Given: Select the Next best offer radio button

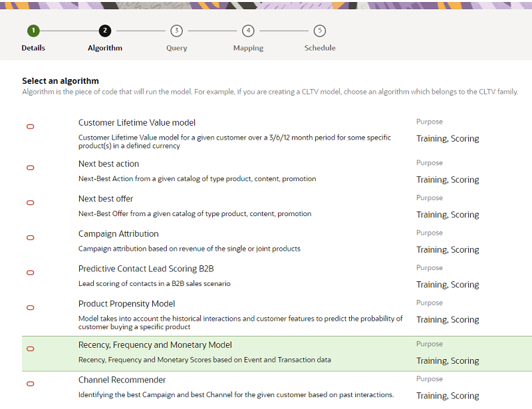Looking at the screenshot, I should 30,203.
